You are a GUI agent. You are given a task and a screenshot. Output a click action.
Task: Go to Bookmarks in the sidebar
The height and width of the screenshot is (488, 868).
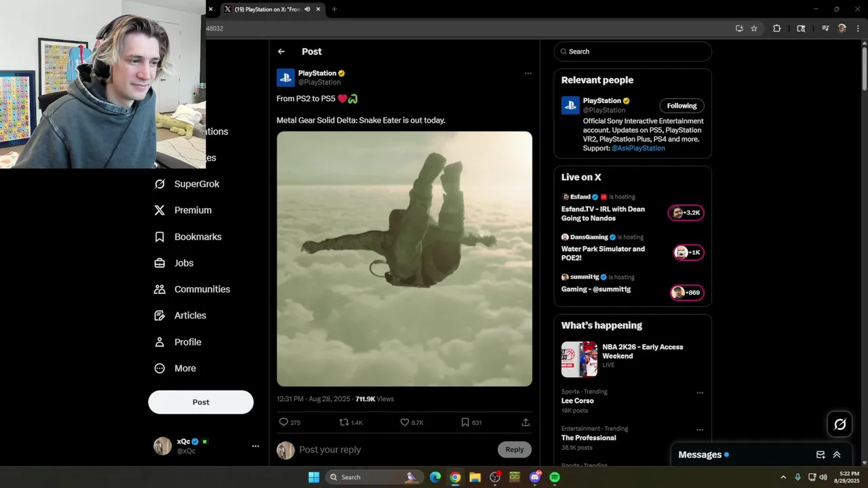tap(188, 237)
